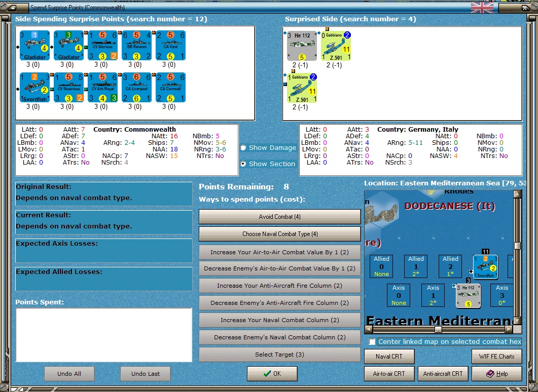Click the map's vertical scrollbar thumb
This screenshot has width=538, height=392.
click(517, 246)
